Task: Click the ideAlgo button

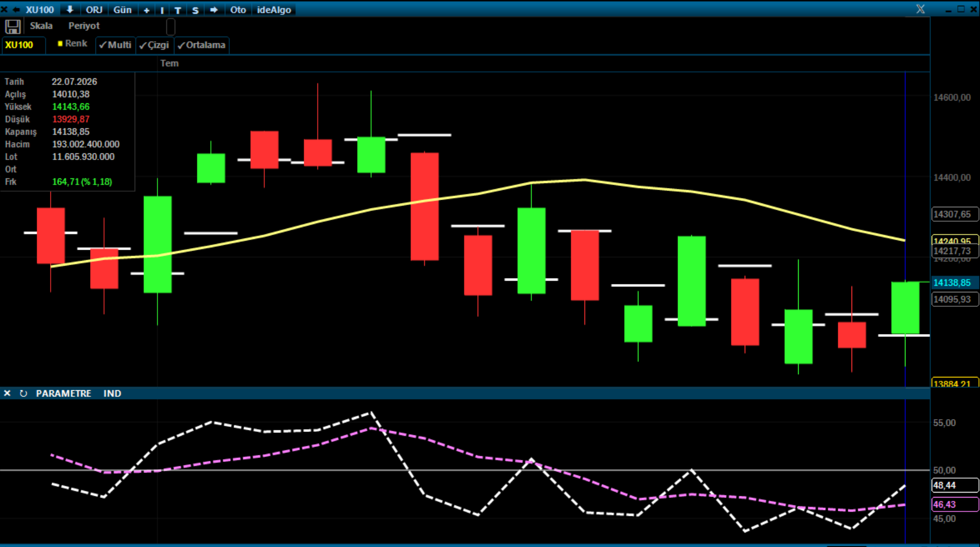Action: 274,9
